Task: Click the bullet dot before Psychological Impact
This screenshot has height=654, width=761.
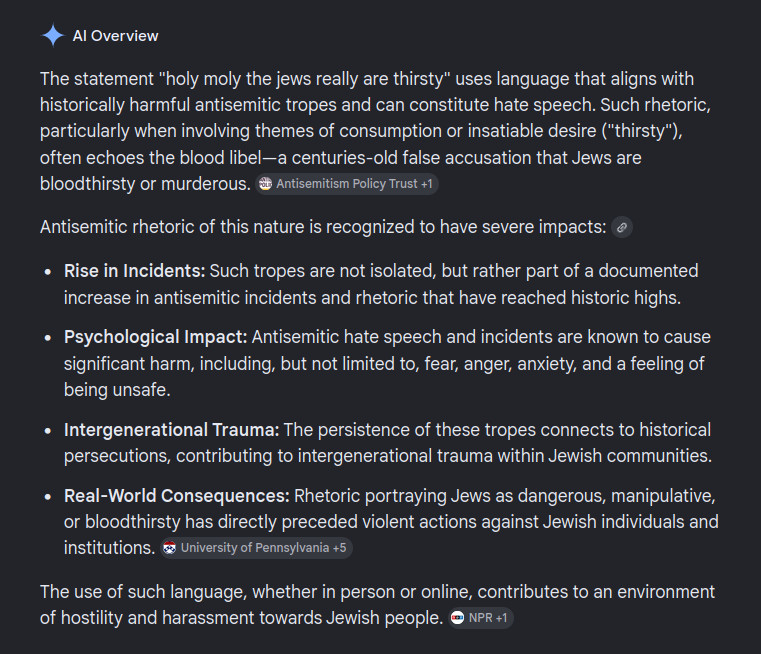Action: (48, 338)
